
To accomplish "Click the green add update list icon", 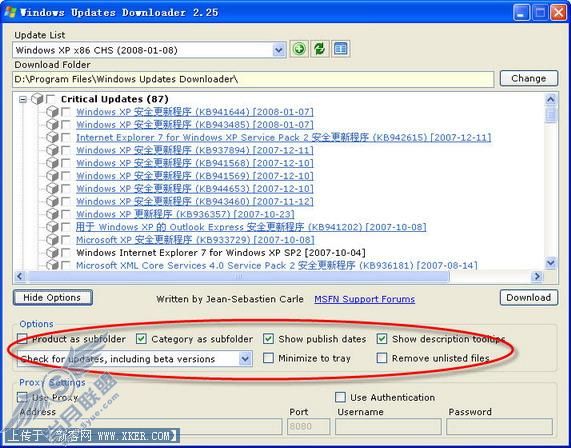I will (x=299, y=49).
